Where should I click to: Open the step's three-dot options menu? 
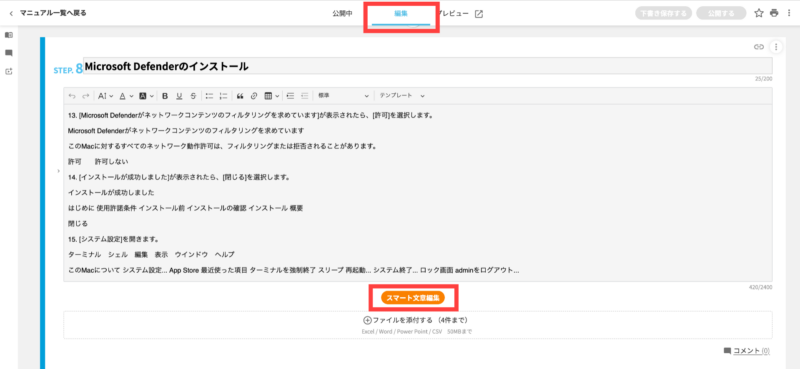tap(776, 47)
